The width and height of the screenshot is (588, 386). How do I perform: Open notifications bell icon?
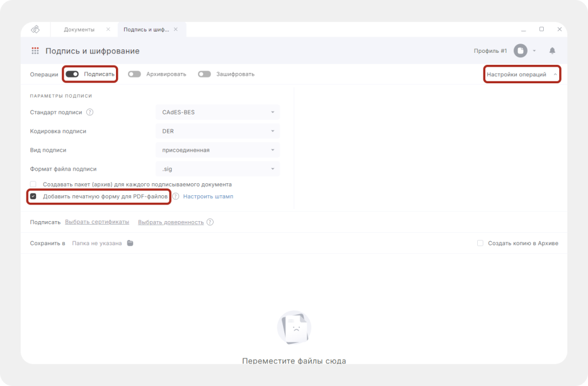[x=552, y=51]
